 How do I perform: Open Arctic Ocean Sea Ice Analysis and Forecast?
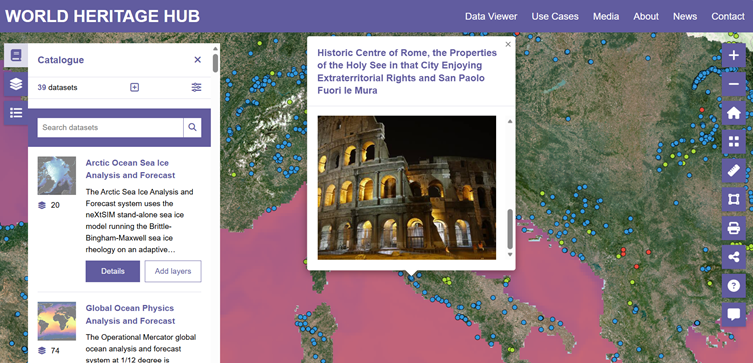(130, 169)
